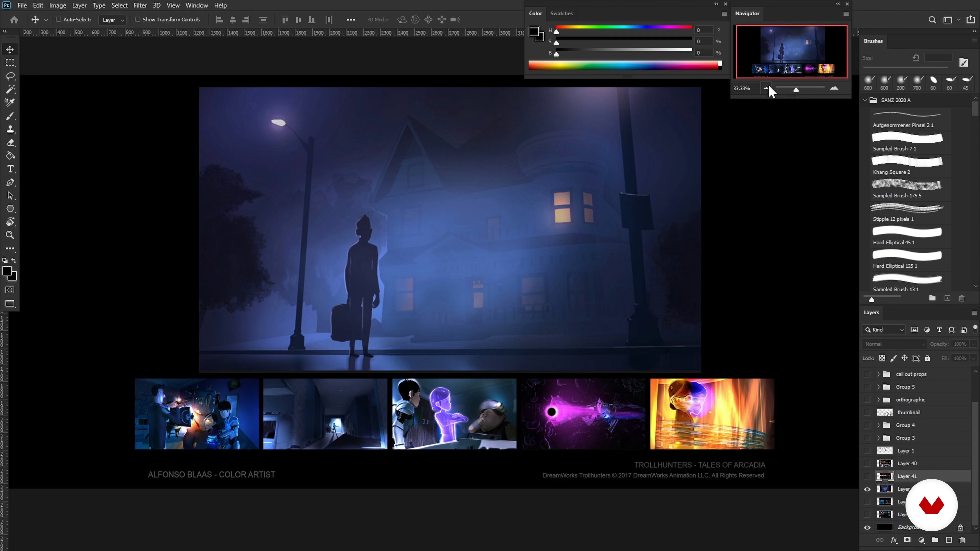The image size is (980, 551).
Task: Collapse the SANZ 2020 A brush folder
Action: [x=865, y=100]
